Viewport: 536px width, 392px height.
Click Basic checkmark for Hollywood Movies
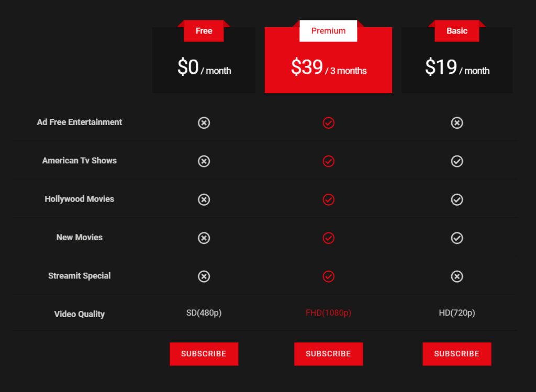[x=457, y=199]
